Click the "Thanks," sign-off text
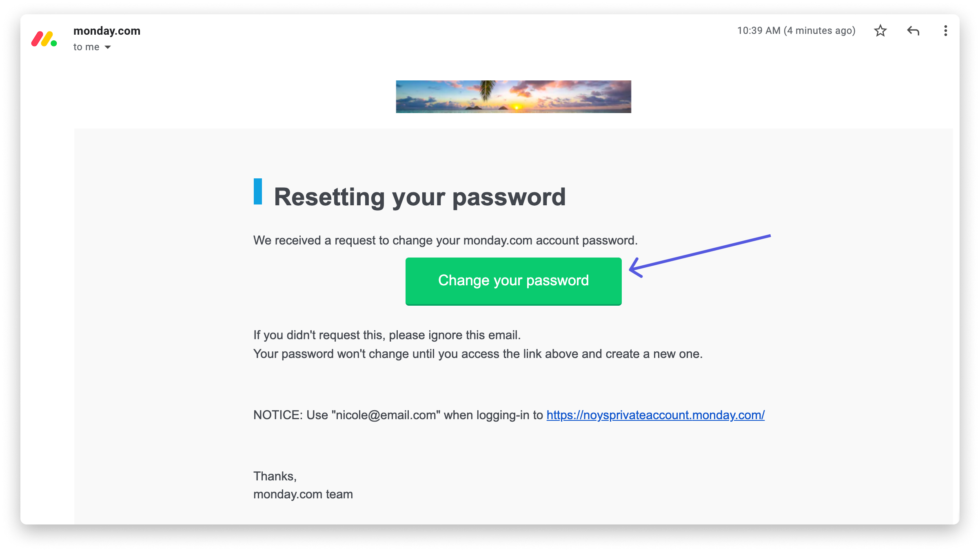980x551 pixels. click(275, 476)
